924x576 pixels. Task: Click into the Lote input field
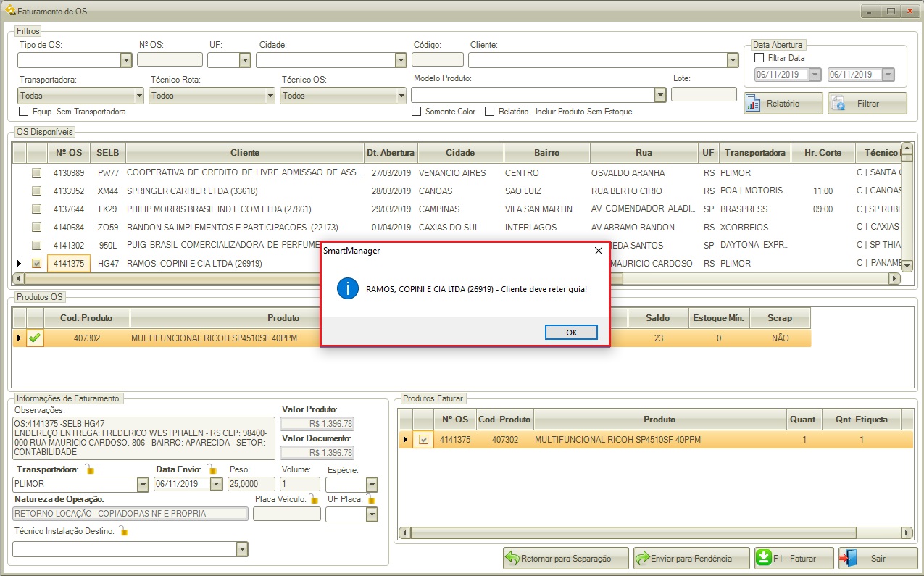(704, 94)
